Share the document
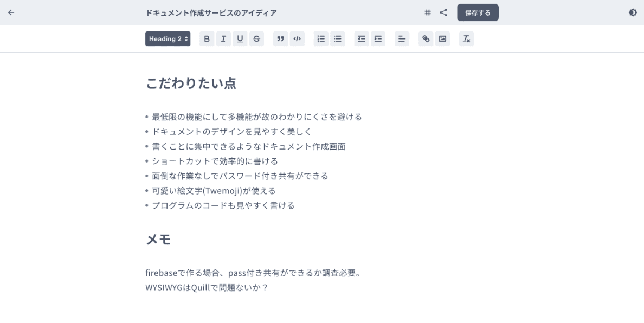The height and width of the screenshot is (323, 644). (x=443, y=12)
